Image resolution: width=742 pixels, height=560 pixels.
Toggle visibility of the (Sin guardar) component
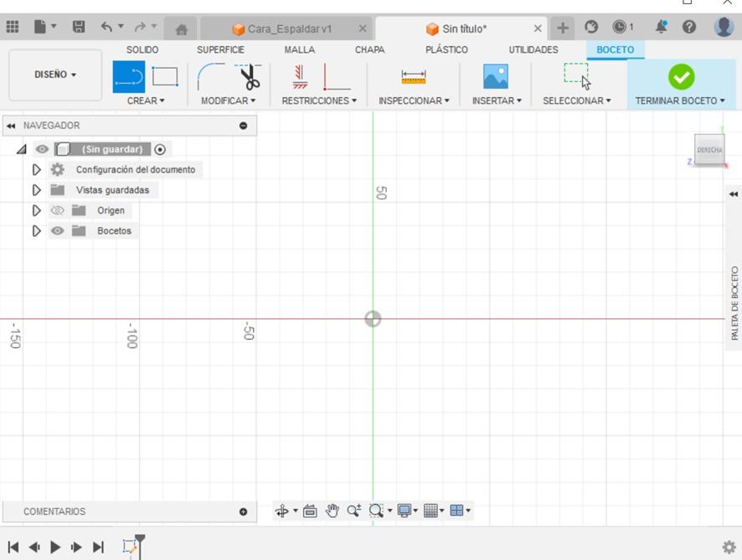[x=42, y=150]
